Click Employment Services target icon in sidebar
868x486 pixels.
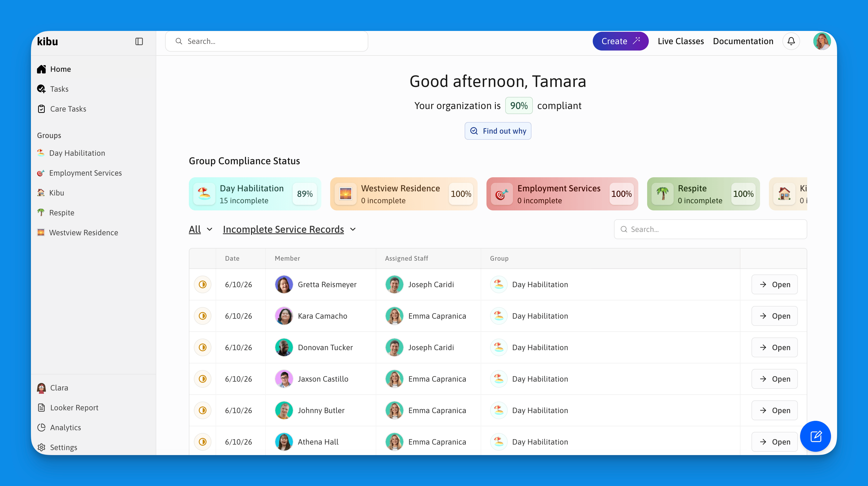click(x=41, y=173)
